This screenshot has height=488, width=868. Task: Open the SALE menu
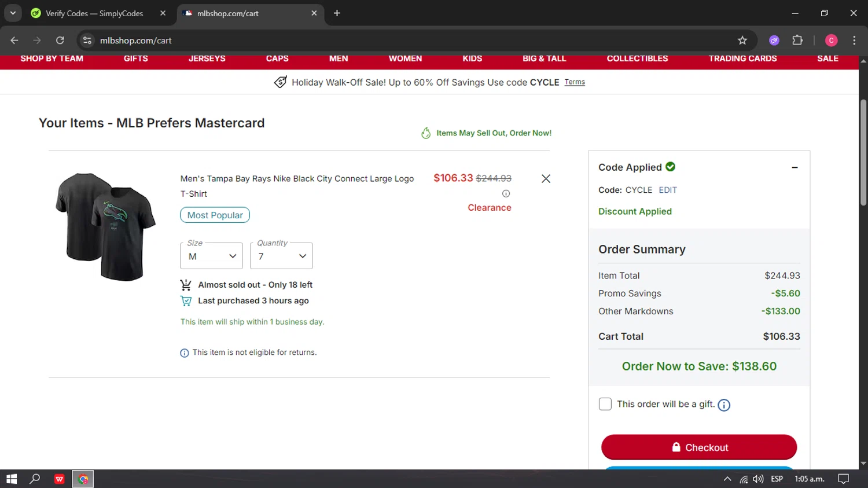point(828,58)
